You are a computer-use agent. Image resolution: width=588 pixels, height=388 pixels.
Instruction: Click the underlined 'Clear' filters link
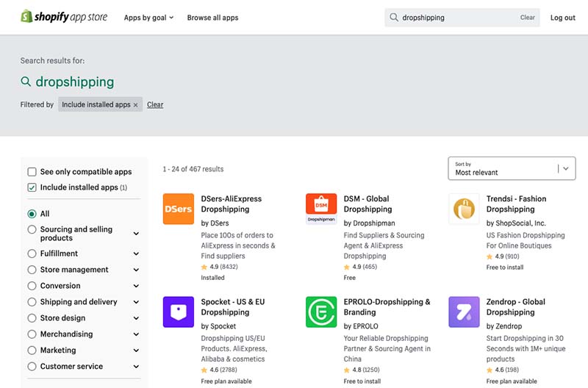155,104
